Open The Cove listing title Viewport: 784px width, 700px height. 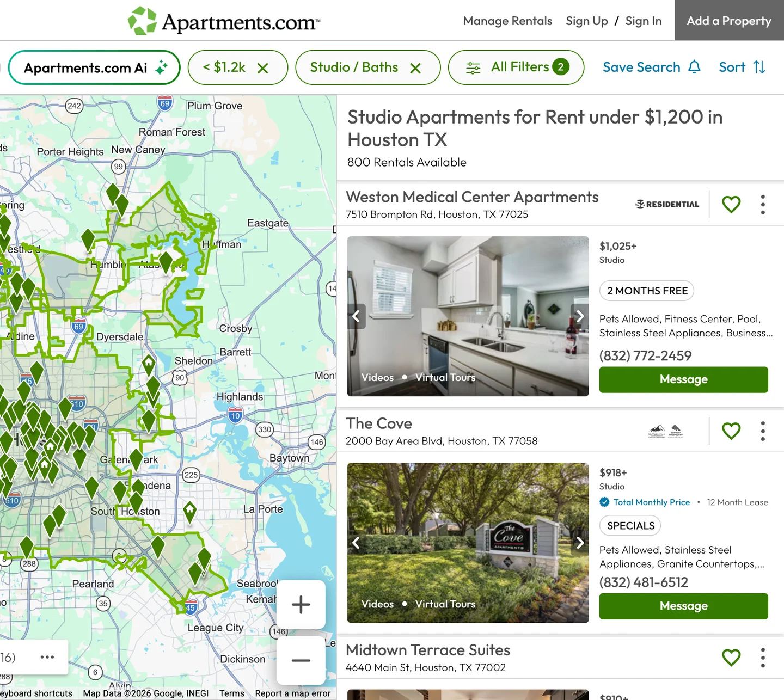click(x=379, y=423)
